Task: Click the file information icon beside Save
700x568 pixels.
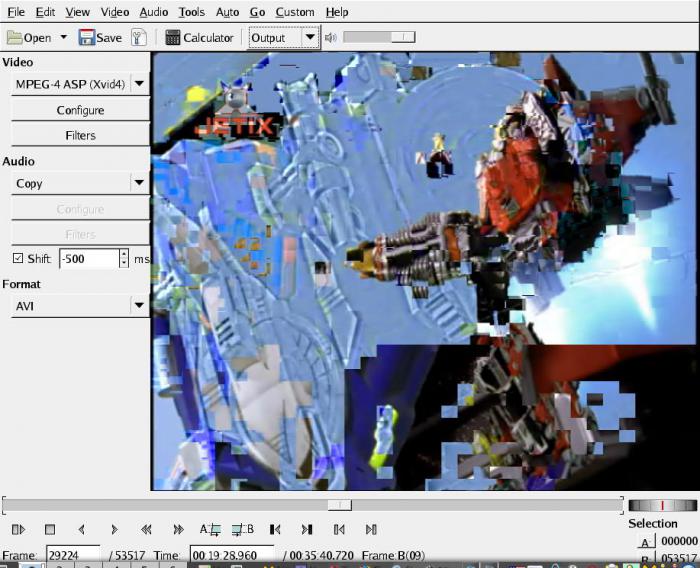Action: pos(138,38)
